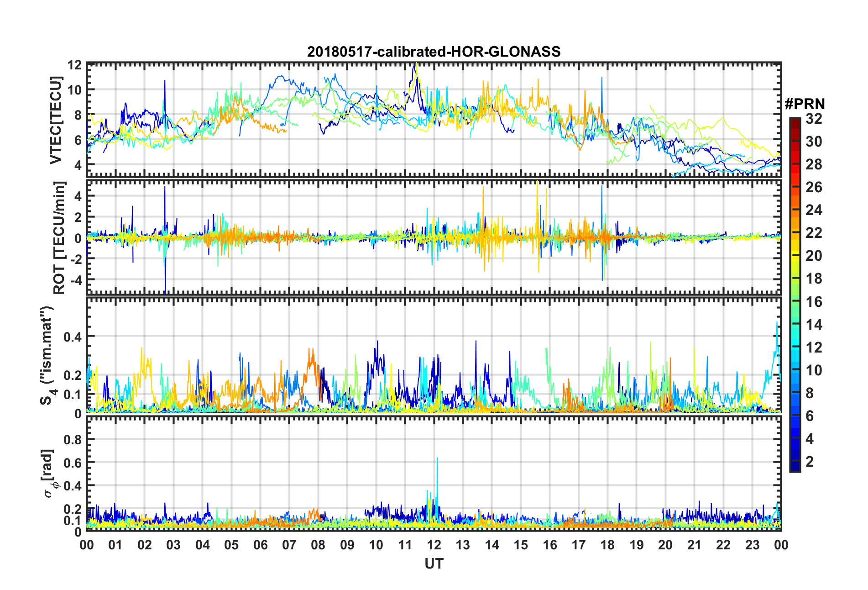Click the tall cyan sigma-phi spike peak near 12 UT
This screenshot has height=590, width=868.
click(x=437, y=458)
